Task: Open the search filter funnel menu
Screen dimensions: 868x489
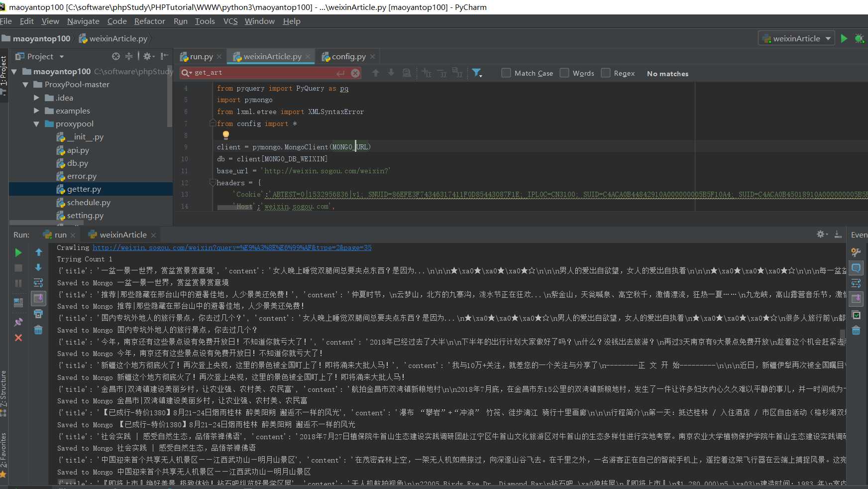Action: 477,73
